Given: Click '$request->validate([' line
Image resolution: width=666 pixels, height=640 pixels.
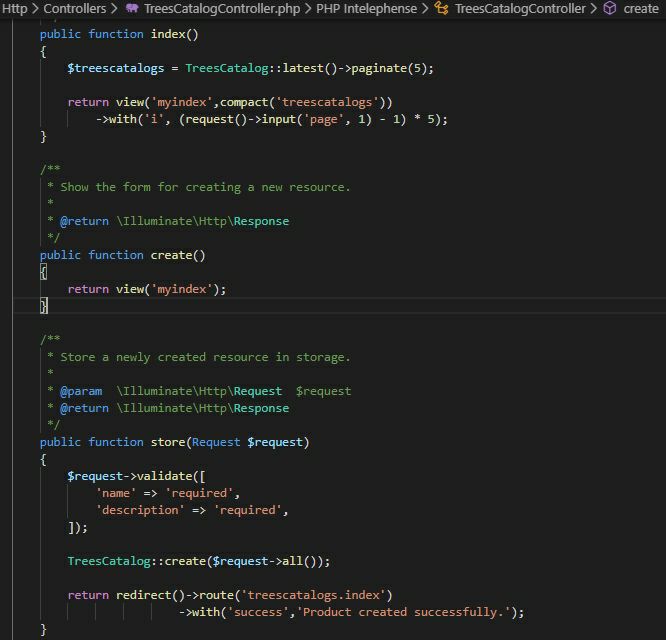Looking at the screenshot, I should coord(136,476).
